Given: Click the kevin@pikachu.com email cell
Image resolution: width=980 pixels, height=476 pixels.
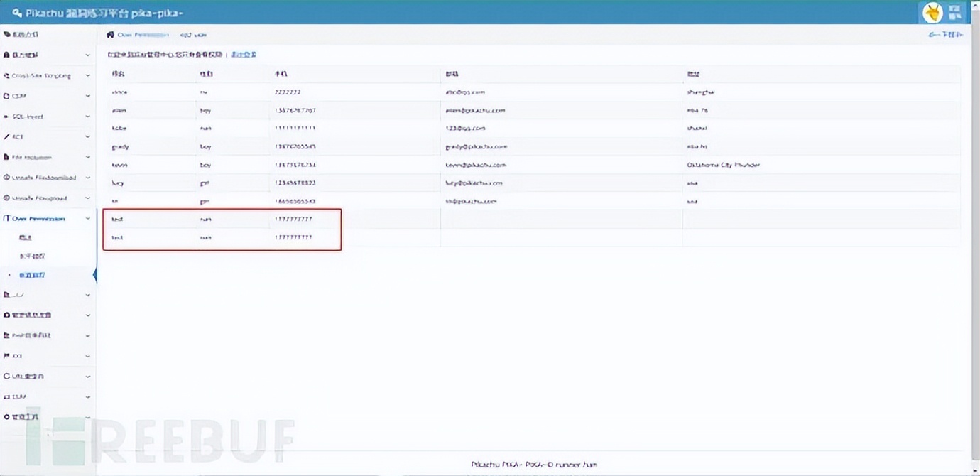Looking at the screenshot, I should [476, 165].
